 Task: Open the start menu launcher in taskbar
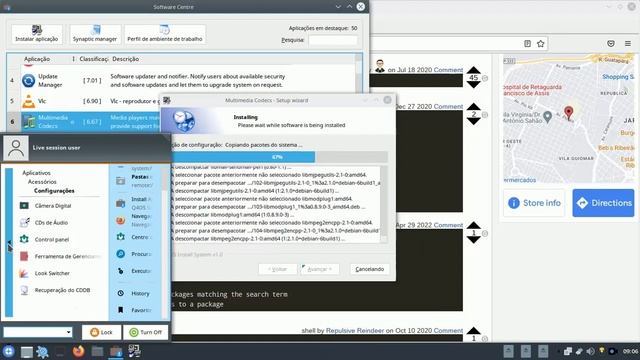pyautogui.click(x=9, y=351)
